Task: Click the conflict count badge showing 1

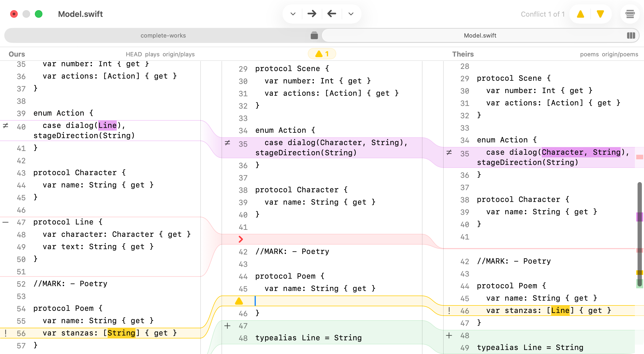Action: click(x=322, y=54)
